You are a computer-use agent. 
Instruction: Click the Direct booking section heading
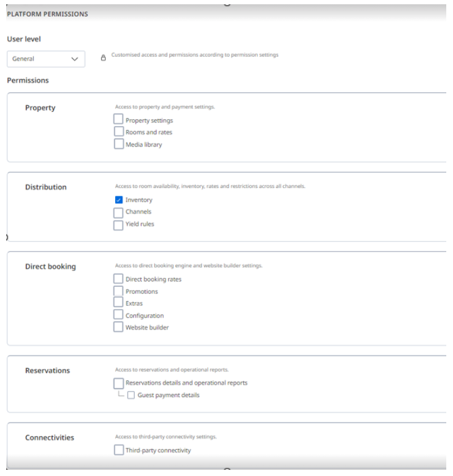[50, 267]
